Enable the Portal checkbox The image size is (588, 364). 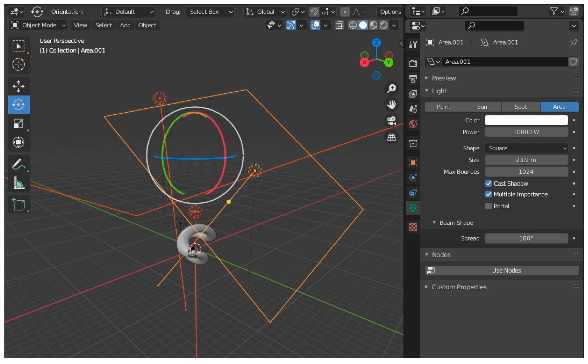pyautogui.click(x=488, y=206)
